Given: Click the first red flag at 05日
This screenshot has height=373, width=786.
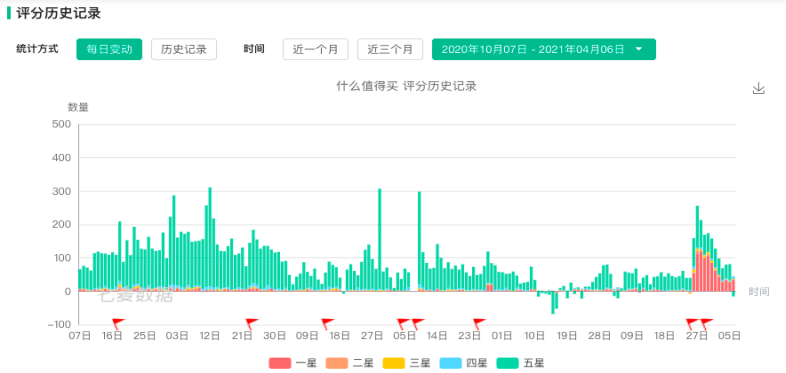Looking at the screenshot, I should tap(403, 323).
